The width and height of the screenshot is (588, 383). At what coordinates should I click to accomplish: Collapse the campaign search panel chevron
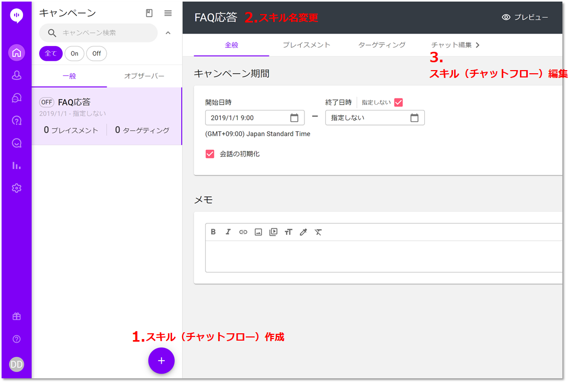[168, 33]
